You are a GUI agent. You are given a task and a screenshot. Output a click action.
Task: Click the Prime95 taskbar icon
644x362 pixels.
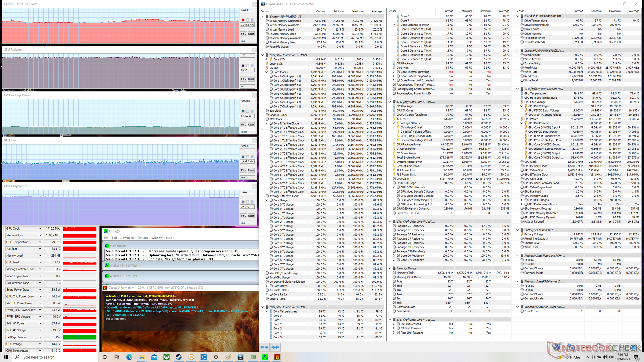(265, 357)
